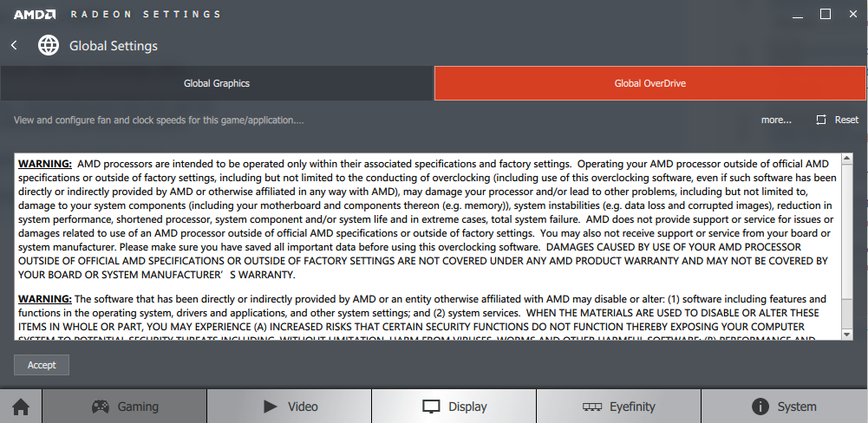Click the Accept button
Viewport: 868px width, 423px height.
click(x=42, y=365)
